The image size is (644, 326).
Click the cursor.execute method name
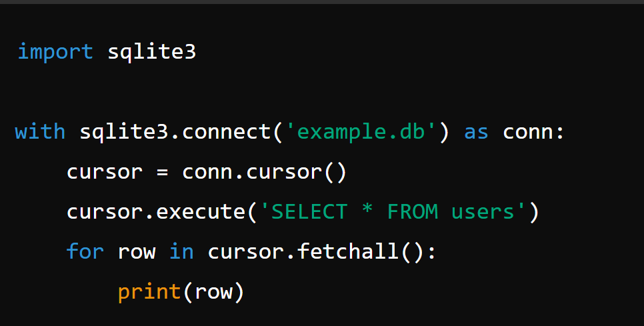tap(156, 212)
